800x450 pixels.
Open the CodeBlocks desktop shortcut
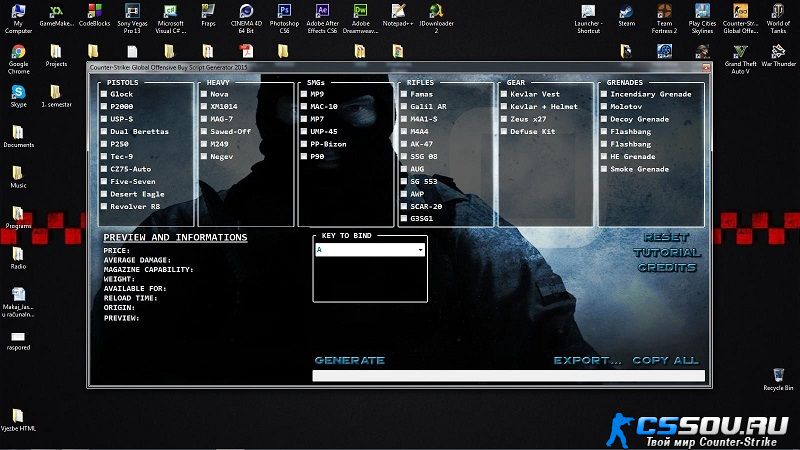[x=94, y=15]
